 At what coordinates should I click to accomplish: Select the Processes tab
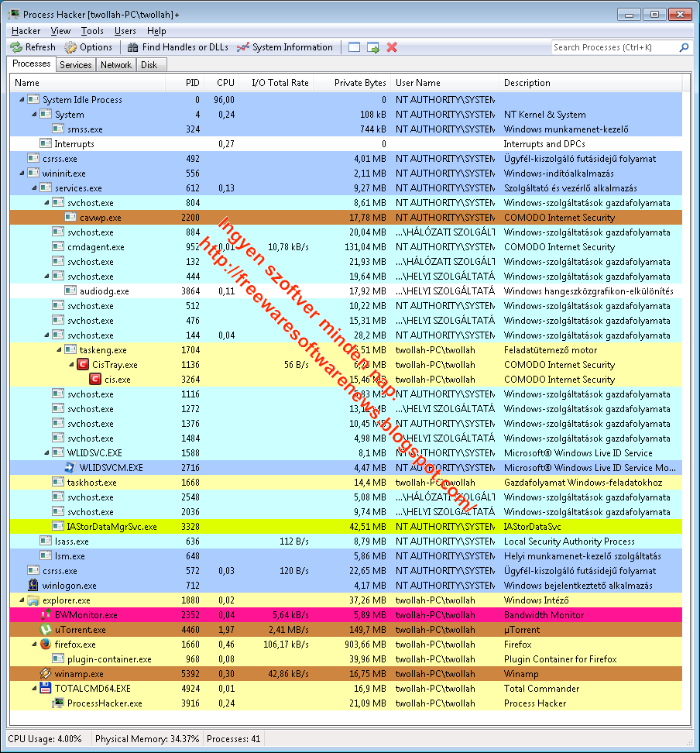pos(31,64)
